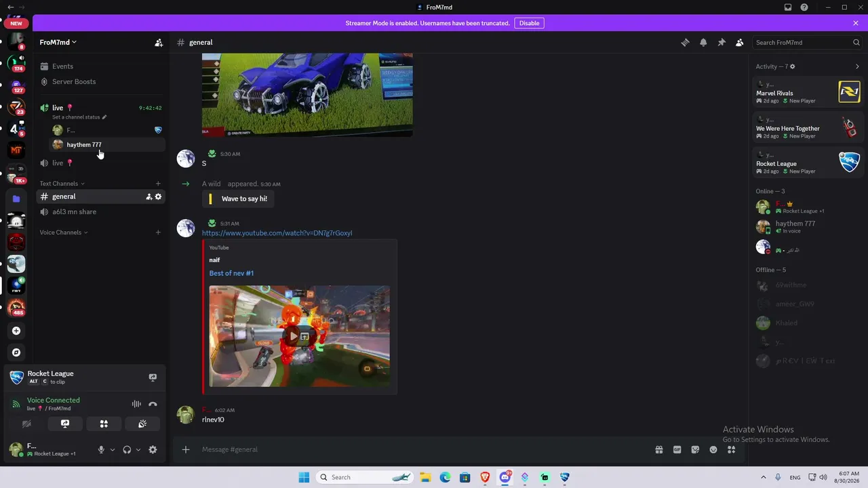This screenshot has height=488, width=868.
Task: Join the a6l3 mn share voice channel
Action: [x=100, y=211]
